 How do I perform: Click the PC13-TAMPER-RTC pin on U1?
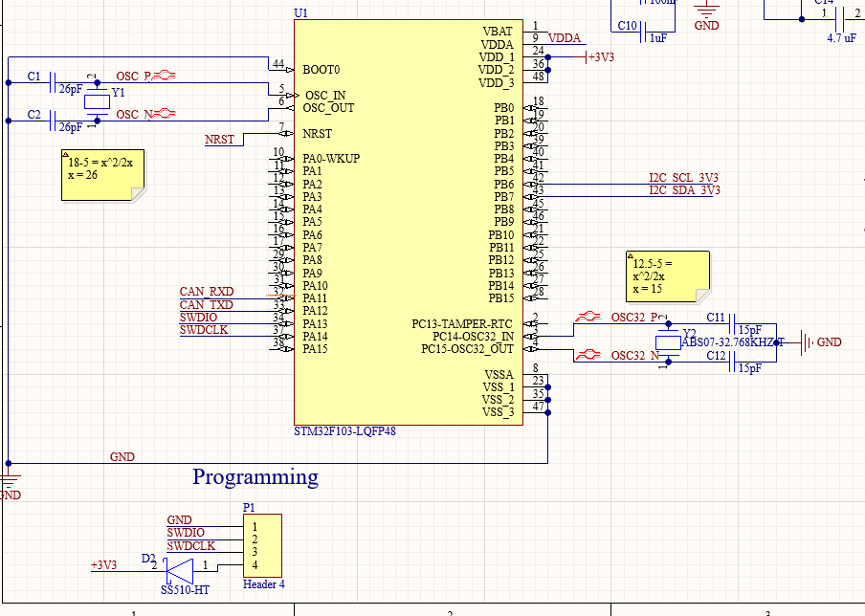point(535,323)
